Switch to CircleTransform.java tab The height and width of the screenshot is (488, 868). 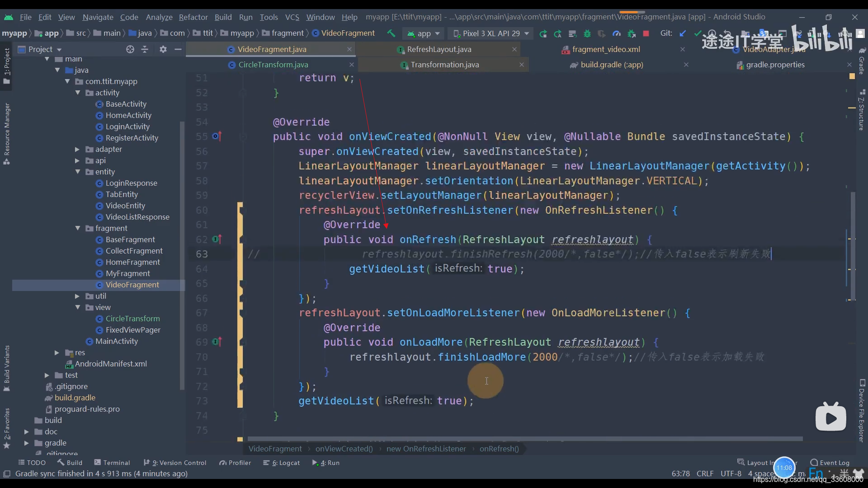click(273, 65)
